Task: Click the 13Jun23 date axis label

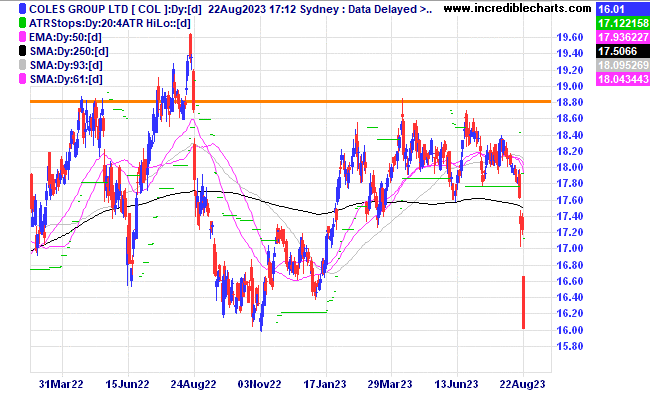Action: click(456, 384)
